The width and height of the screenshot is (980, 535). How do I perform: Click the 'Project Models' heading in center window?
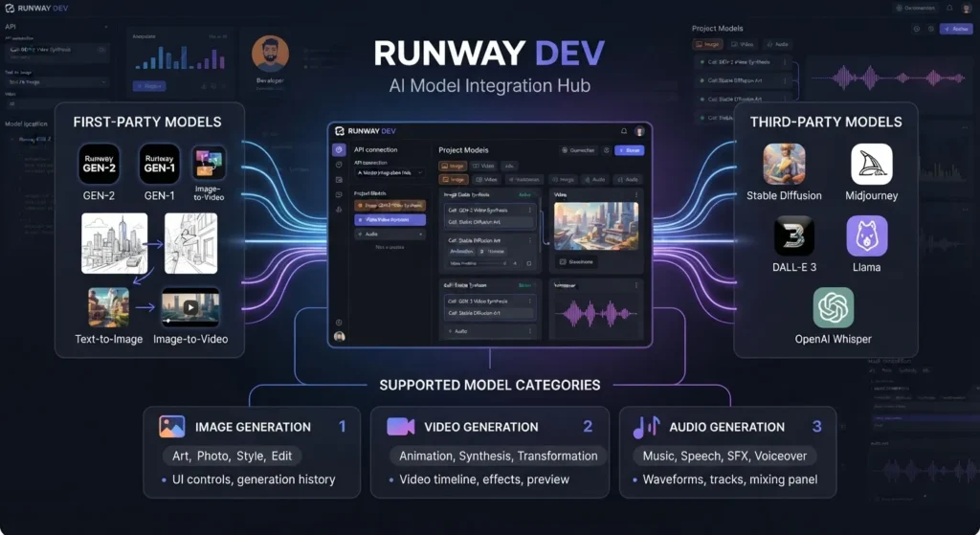coord(464,150)
